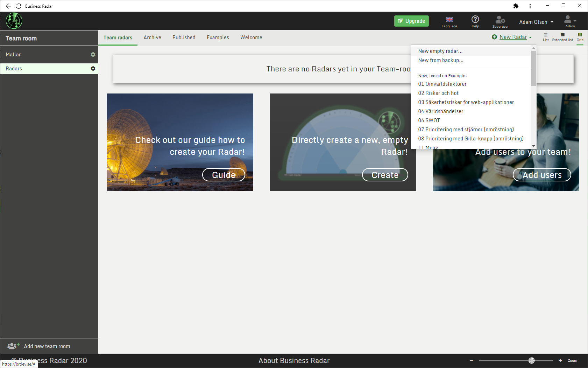
Task: Decrease zoom with the minus icon
Action: coord(472,361)
